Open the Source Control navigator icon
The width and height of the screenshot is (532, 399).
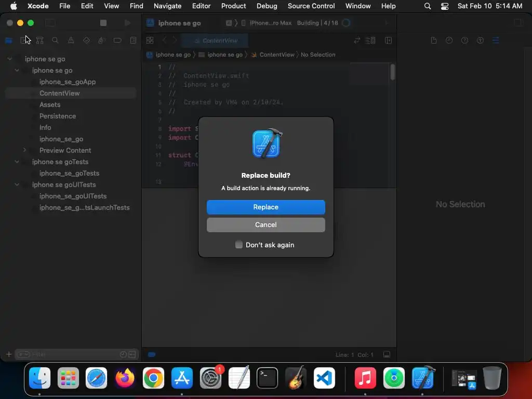[23, 41]
